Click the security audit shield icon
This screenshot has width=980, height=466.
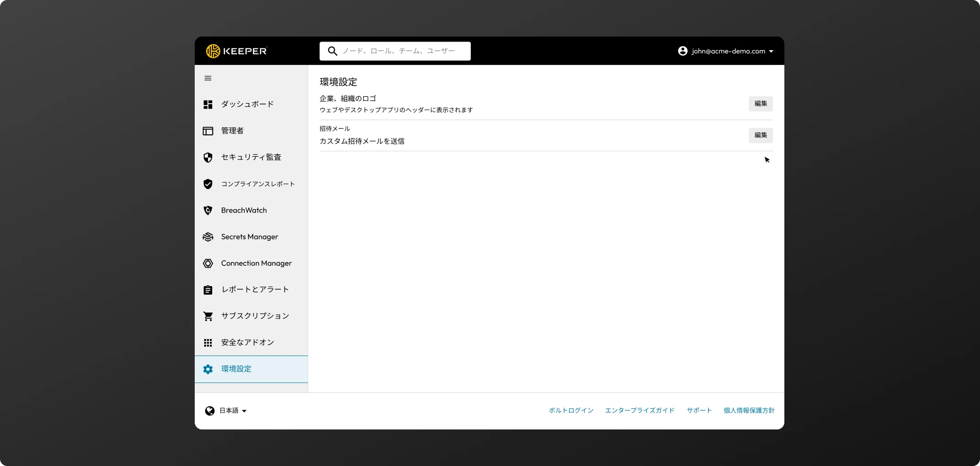(x=208, y=158)
